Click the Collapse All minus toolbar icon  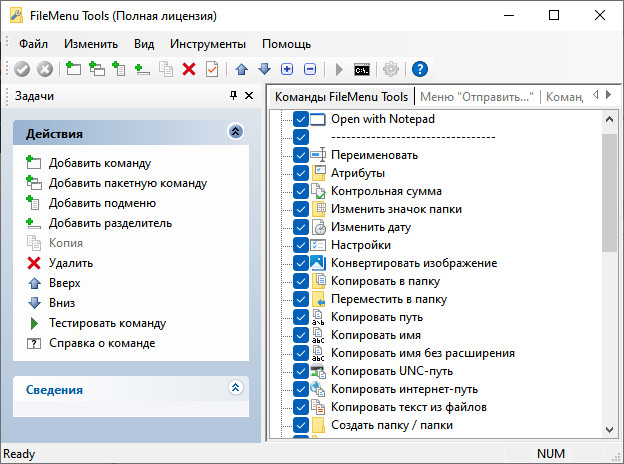pyautogui.click(x=310, y=69)
